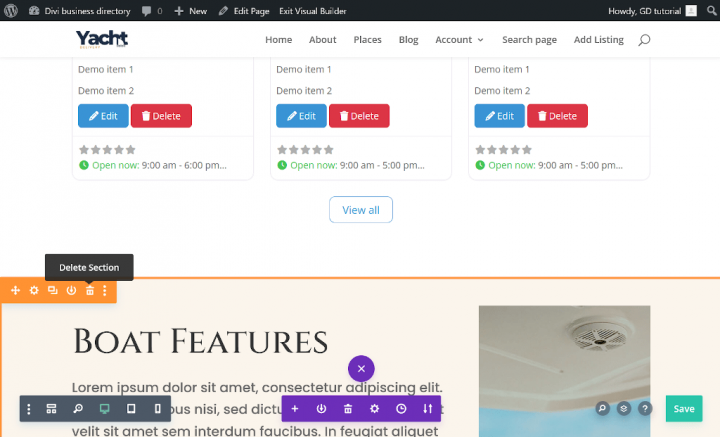Click the history clock icon in purple toolbar
The image size is (720, 437).
coord(401,409)
